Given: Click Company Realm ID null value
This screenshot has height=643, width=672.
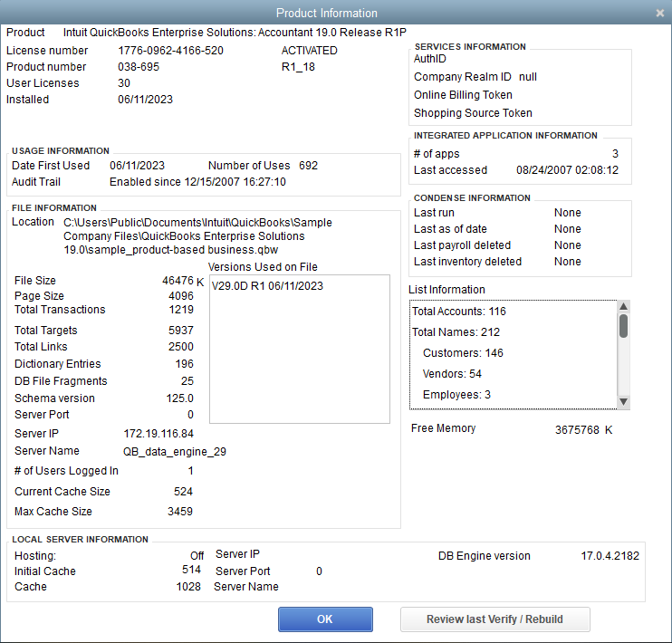Looking at the screenshot, I should click(x=528, y=77).
